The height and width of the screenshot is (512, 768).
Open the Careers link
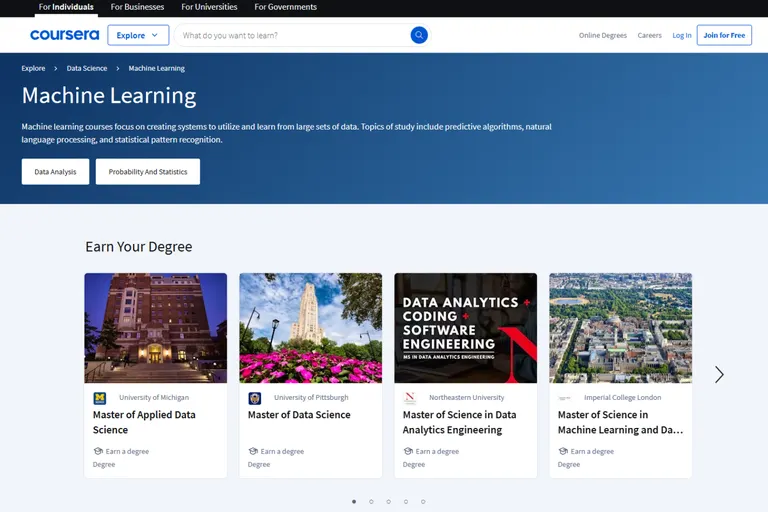[649, 35]
